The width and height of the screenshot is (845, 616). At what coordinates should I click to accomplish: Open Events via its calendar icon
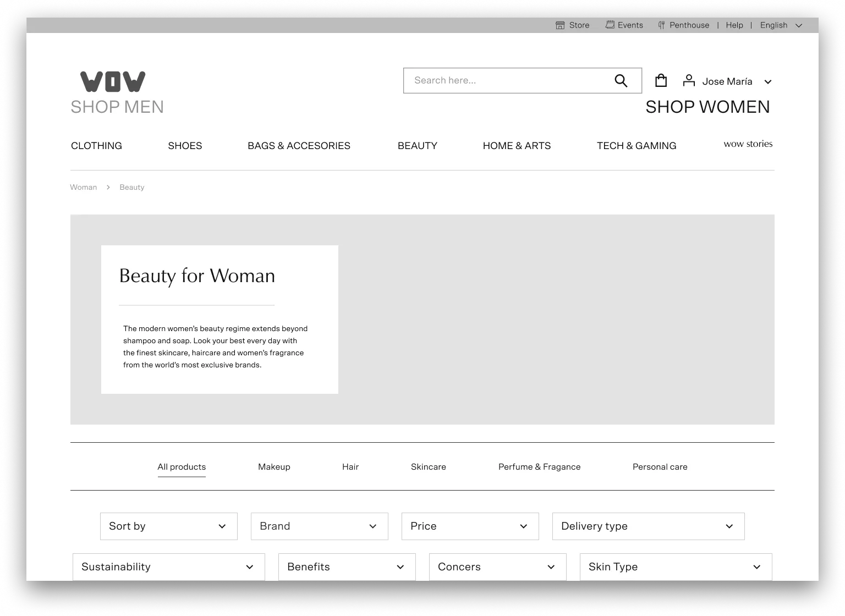pyautogui.click(x=610, y=25)
